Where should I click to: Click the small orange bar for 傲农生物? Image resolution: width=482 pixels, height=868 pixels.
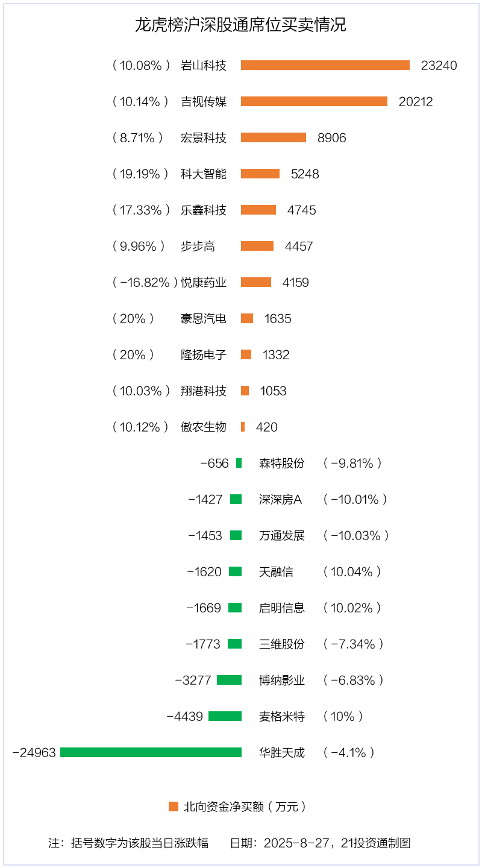click(x=243, y=427)
